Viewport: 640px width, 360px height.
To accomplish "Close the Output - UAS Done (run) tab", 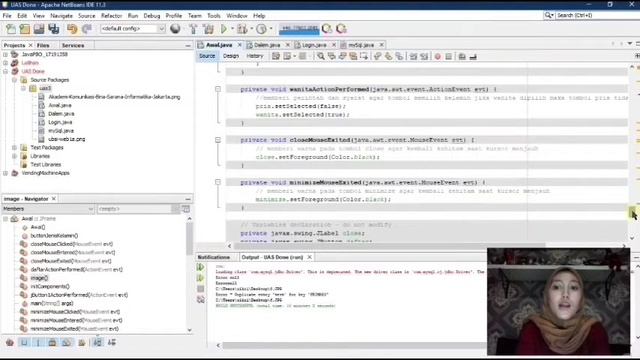I will [x=309, y=257].
